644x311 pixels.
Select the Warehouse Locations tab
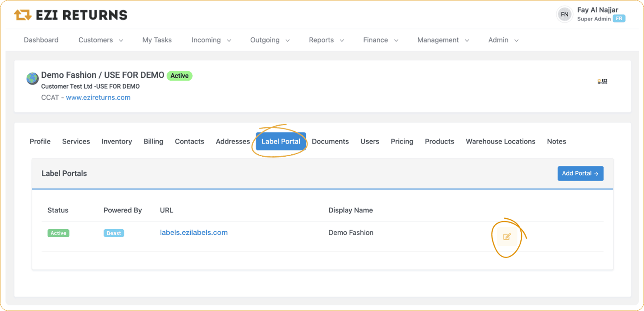[x=500, y=141]
